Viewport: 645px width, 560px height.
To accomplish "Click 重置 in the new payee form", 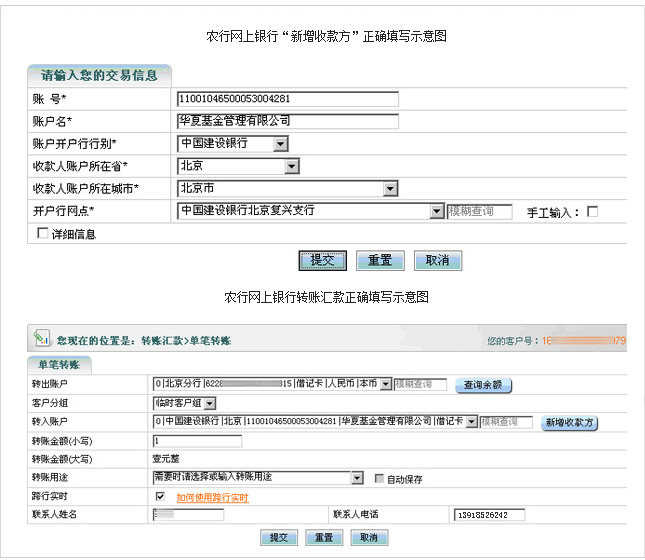I will tap(380, 260).
